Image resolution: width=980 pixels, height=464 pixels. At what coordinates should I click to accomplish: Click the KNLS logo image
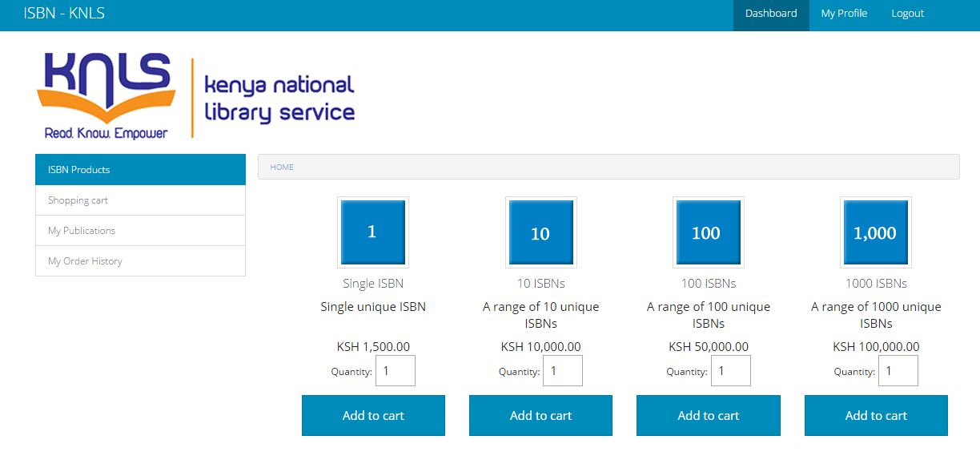point(195,96)
